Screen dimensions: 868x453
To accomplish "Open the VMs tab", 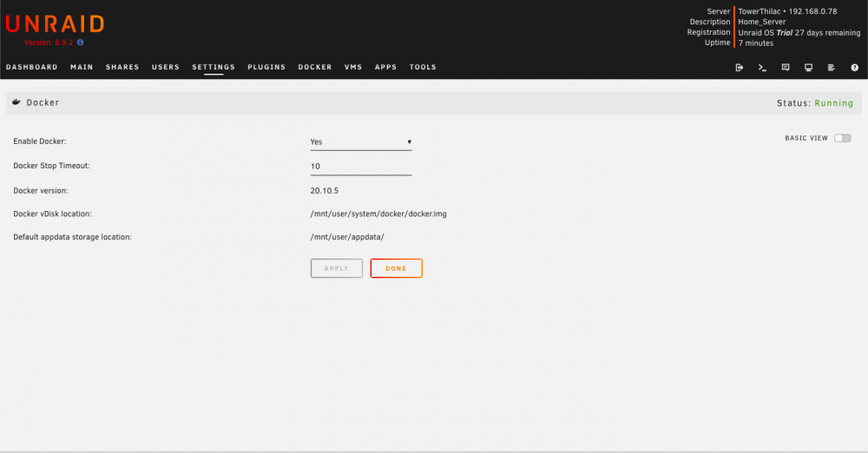I will (x=353, y=67).
